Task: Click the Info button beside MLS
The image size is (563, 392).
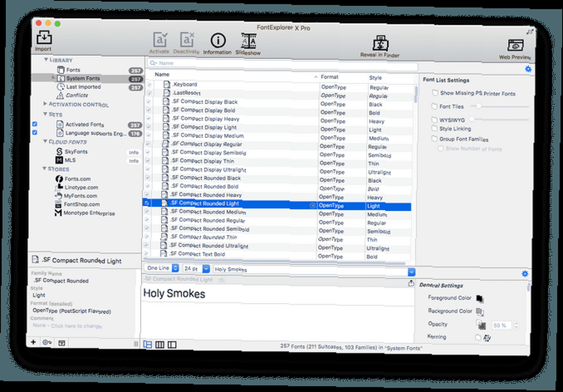Action: pyautogui.click(x=133, y=161)
